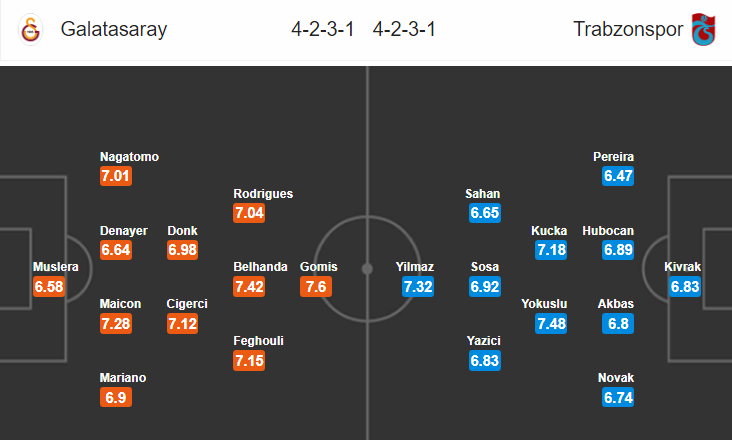
Task: Choose Feghouli's 7.15 rating
Action: pos(249,361)
